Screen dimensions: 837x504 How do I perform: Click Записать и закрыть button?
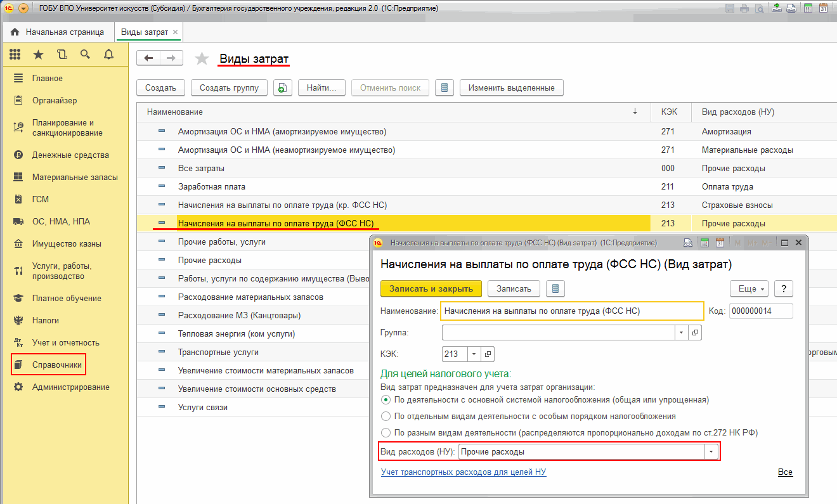click(x=431, y=288)
